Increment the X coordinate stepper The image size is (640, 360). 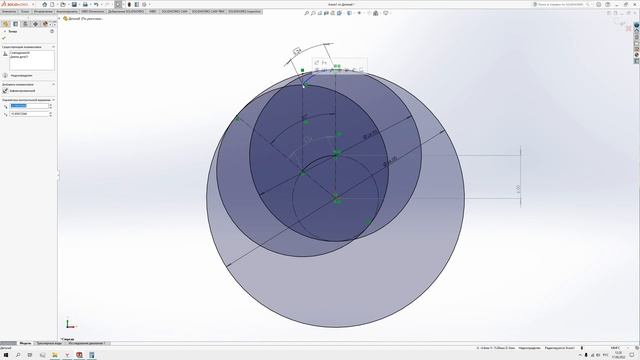pyautogui.click(x=51, y=104)
